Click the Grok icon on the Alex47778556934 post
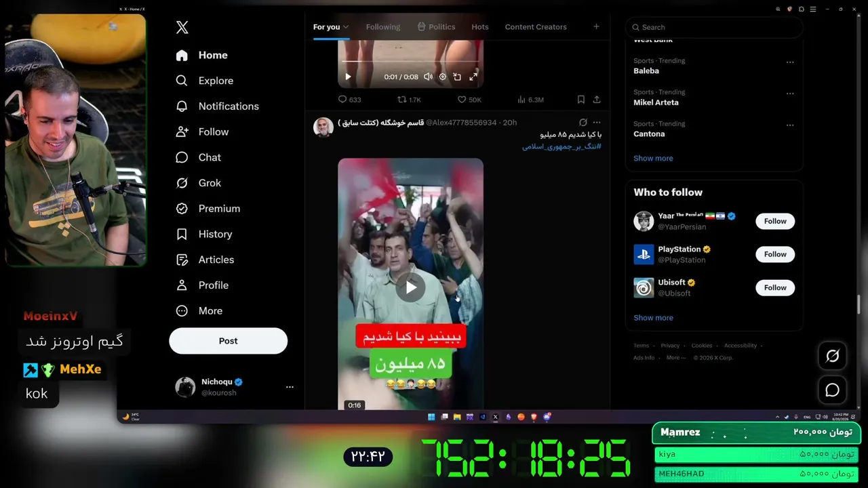This screenshot has height=488, width=868. pos(583,123)
